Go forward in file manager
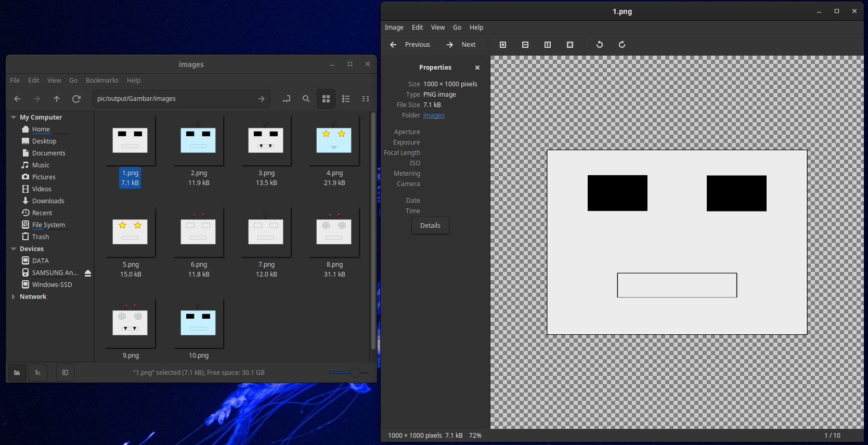The height and width of the screenshot is (445, 868). click(x=37, y=99)
